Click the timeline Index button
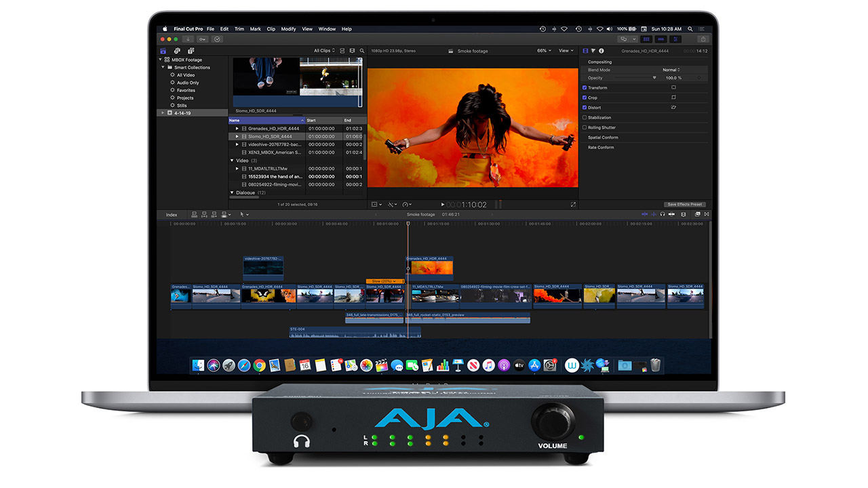This screenshot has height=488, width=868. pos(172,215)
